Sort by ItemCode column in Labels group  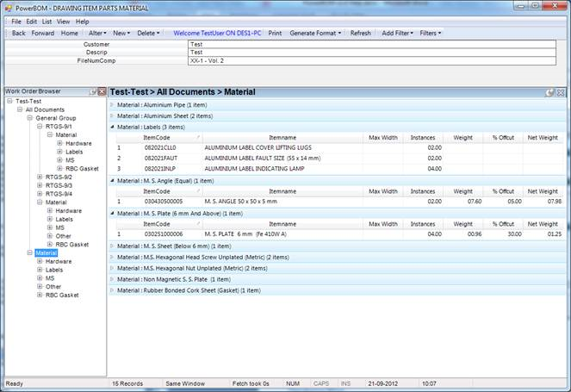[x=156, y=137]
